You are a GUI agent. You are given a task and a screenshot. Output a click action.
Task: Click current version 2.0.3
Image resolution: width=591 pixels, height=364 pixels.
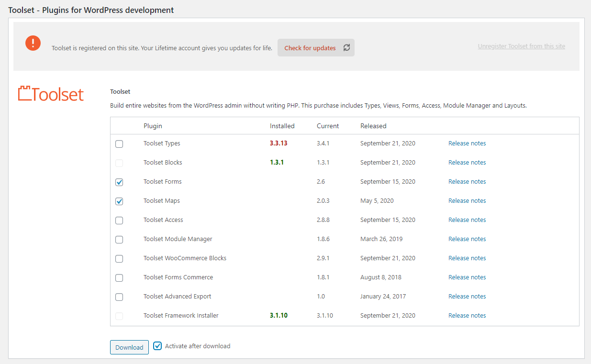(323, 201)
